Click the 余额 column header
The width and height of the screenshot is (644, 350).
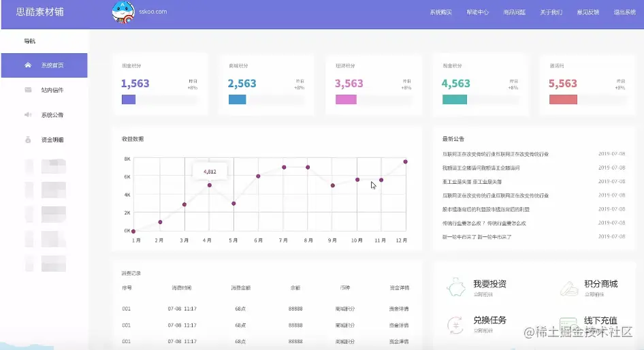tap(295, 288)
